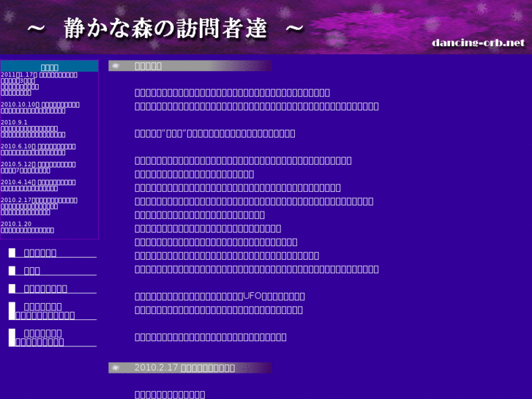
Task: Select the 2010.9.1 news entry in sidebar
Action: (x=33, y=128)
